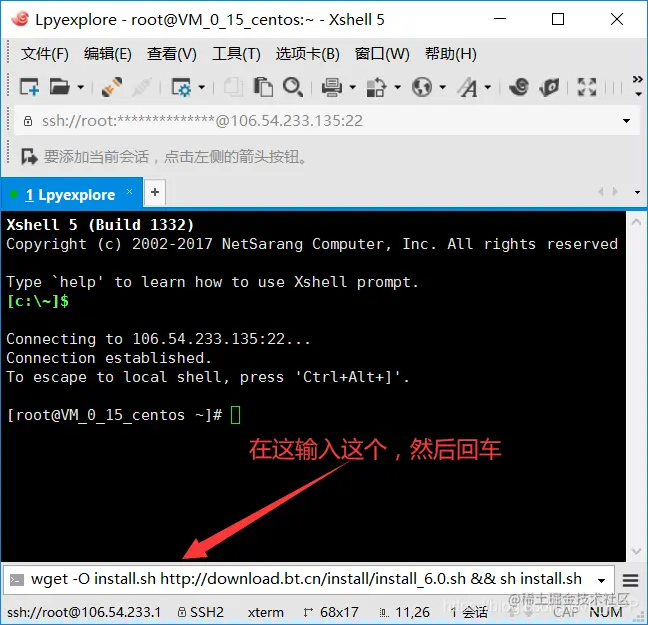Click the next tab arrow
This screenshot has height=625, width=648.
point(615,192)
